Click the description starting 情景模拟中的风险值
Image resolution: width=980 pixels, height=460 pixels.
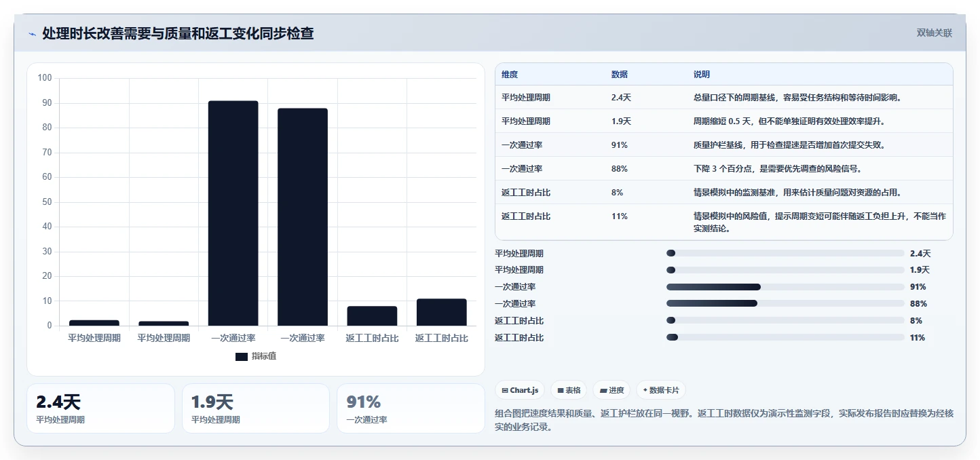click(x=819, y=222)
